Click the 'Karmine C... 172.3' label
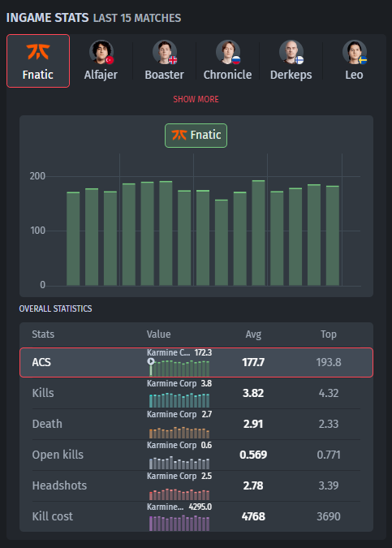The image size is (392, 548). pyautogui.click(x=179, y=352)
